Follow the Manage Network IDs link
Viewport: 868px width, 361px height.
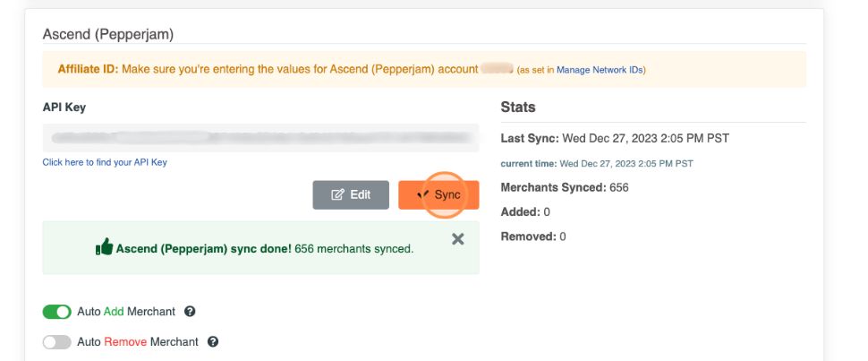[x=600, y=70]
